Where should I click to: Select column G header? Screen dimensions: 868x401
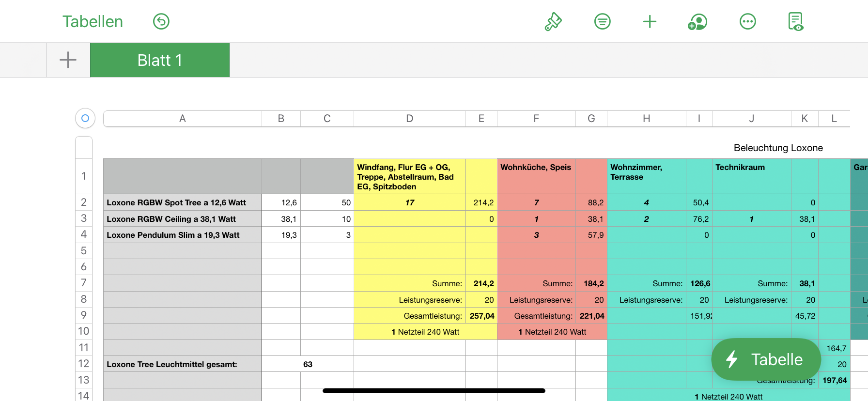[591, 119]
